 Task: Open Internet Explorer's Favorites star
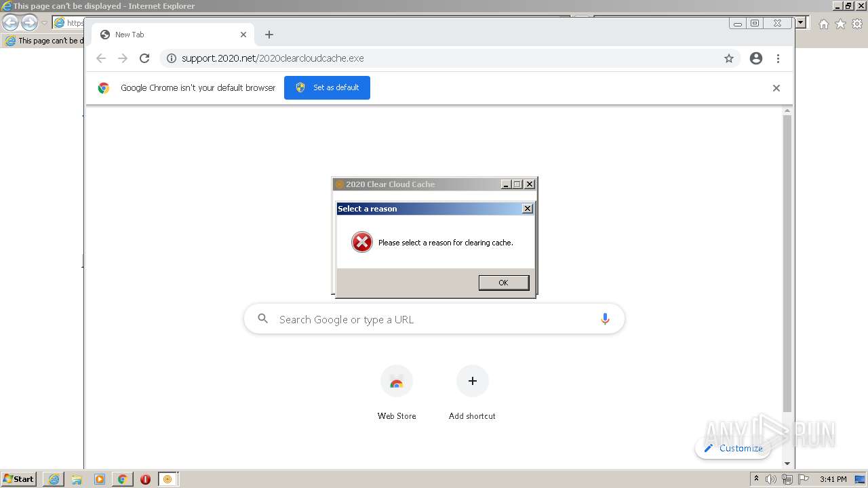[840, 24]
